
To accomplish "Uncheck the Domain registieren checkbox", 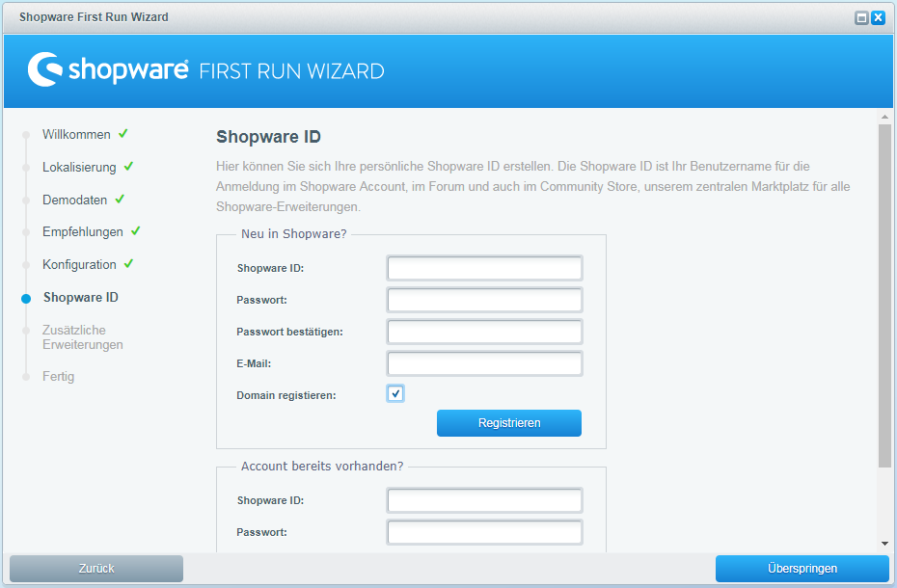I will [395, 393].
